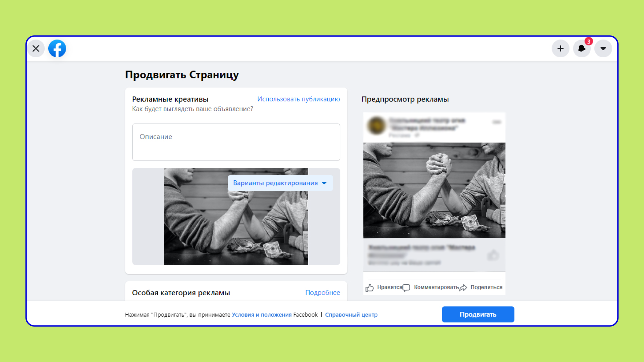Click the Facebook logo
Viewport: 644px width, 362px height.
[57, 48]
